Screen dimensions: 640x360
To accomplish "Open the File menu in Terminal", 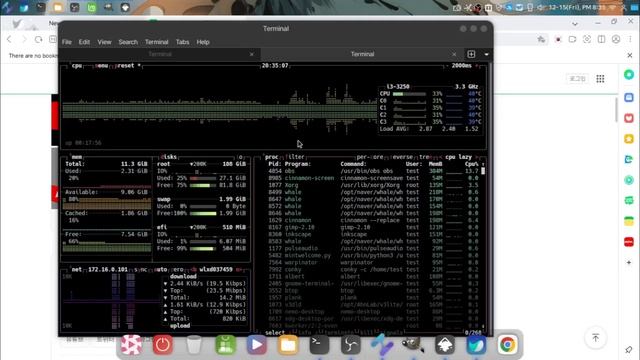I will click(67, 42).
